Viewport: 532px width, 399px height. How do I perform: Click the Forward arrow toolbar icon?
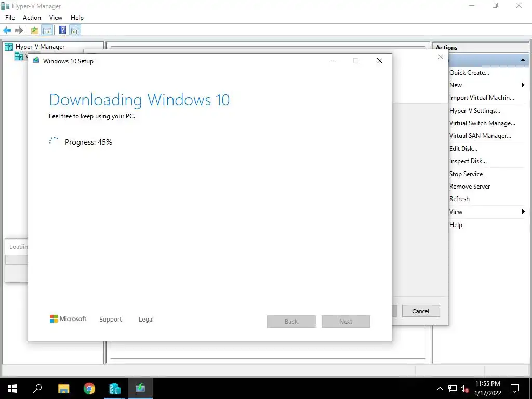point(19,31)
